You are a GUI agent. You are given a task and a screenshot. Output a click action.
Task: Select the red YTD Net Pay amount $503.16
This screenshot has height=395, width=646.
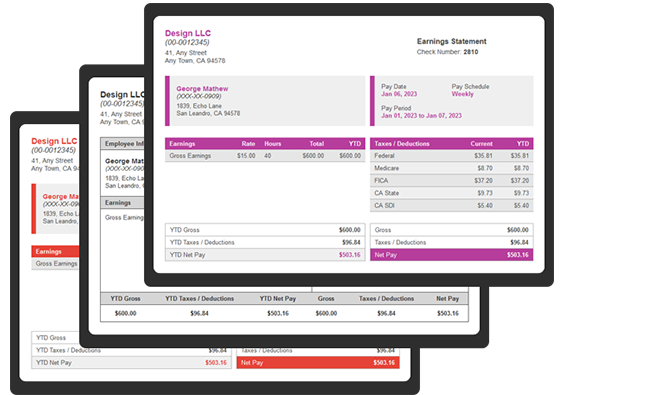click(x=216, y=363)
